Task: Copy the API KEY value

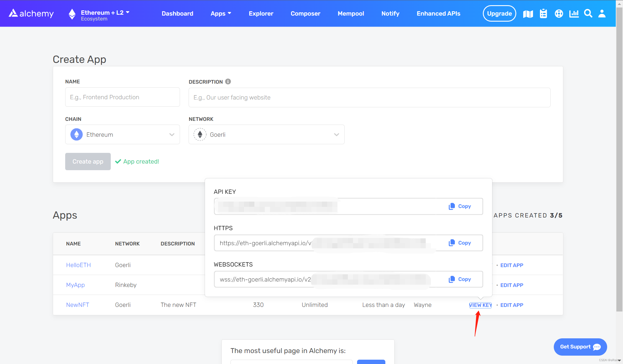Action: pos(460,206)
